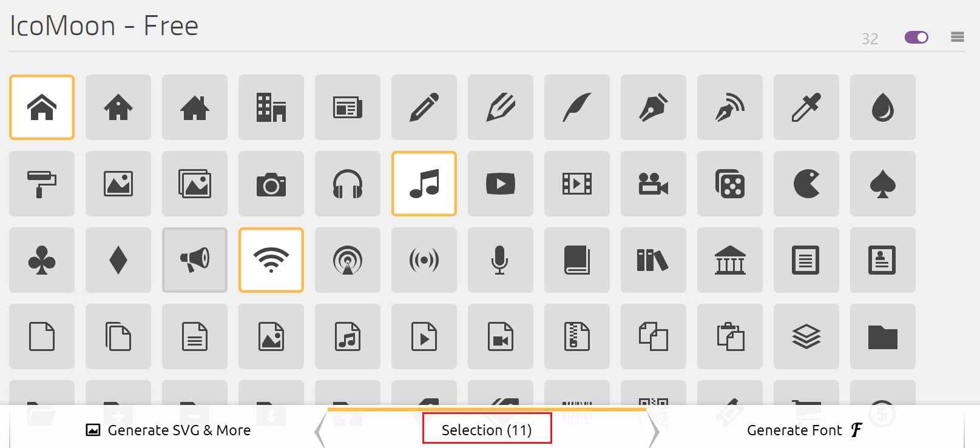Screen dimensions: 980x448
Task: Go to Generate Font
Action: (x=805, y=430)
